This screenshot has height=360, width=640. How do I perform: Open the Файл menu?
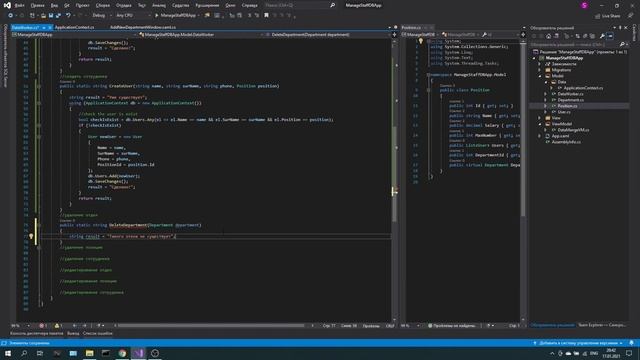click(19, 5)
